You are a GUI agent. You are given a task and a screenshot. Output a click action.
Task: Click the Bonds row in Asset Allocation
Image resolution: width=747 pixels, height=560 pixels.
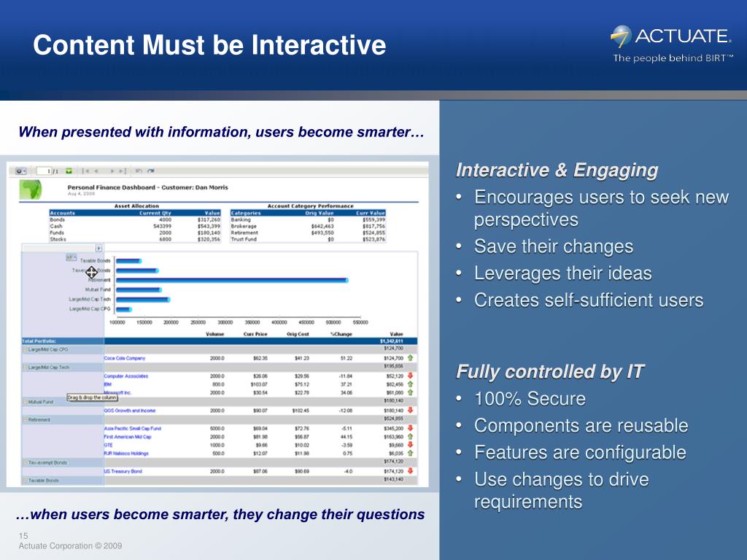click(x=135, y=219)
